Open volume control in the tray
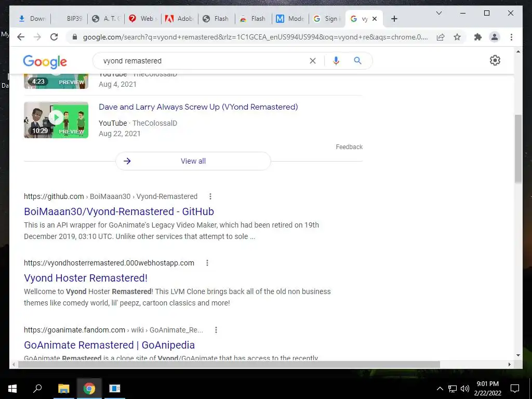 (464, 389)
